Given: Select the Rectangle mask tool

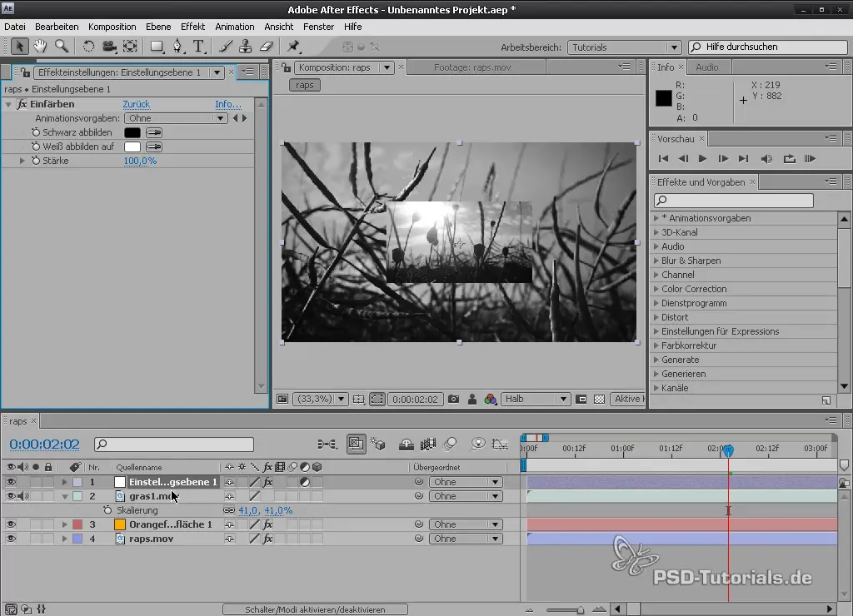Looking at the screenshot, I should coord(157,47).
